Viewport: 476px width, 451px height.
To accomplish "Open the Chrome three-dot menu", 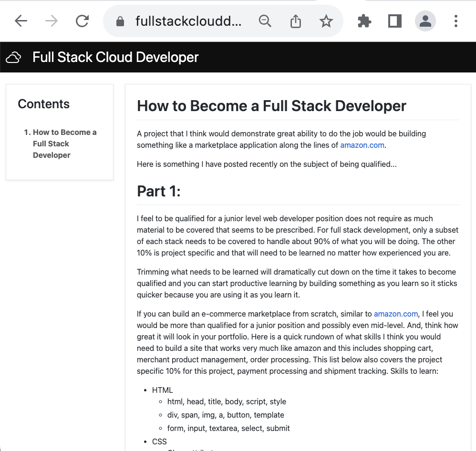I will coord(456,21).
